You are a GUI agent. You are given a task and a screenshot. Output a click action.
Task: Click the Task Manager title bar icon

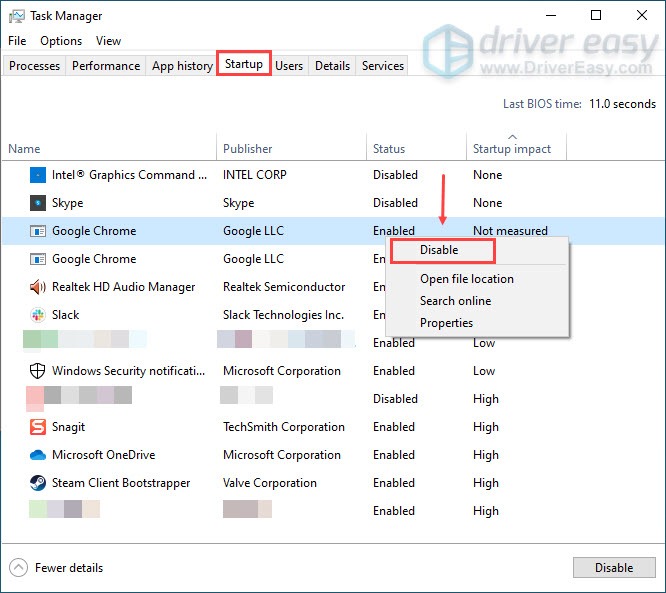[x=17, y=16]
